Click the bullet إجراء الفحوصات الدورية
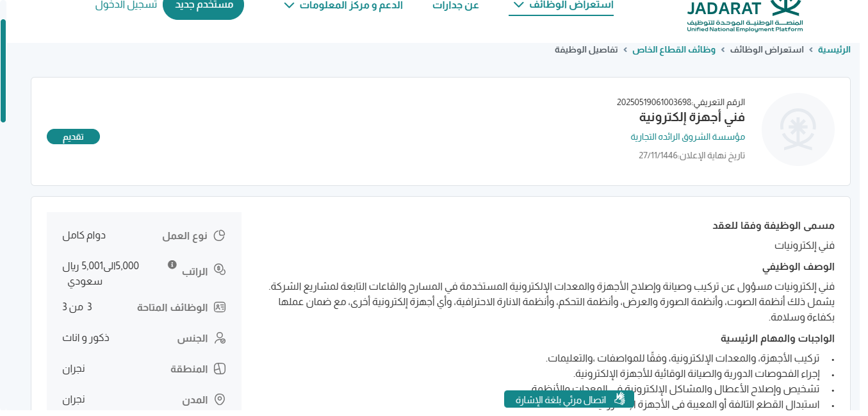This screenshot has height=416, width=868. (x=697, y=374)
